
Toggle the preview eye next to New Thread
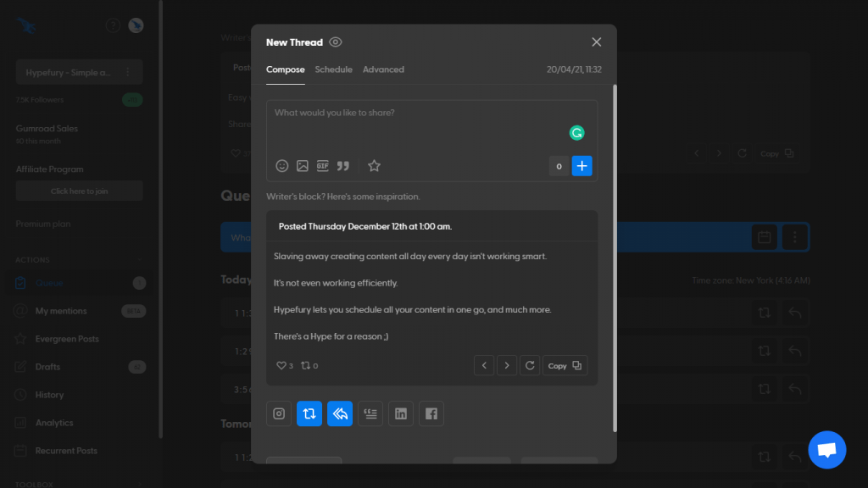pos(336,42)
